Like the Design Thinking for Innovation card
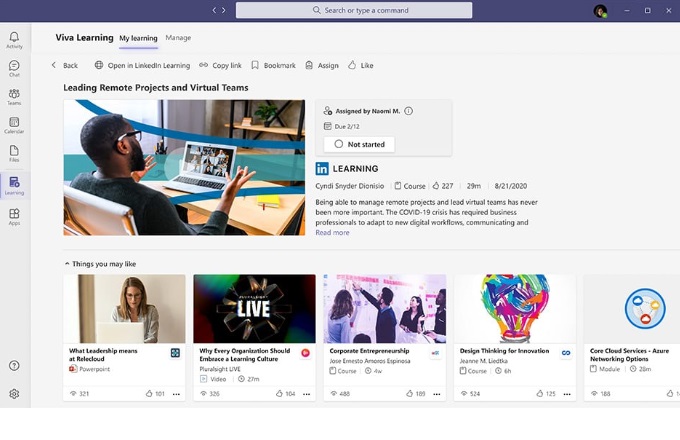 coord(546,394)
